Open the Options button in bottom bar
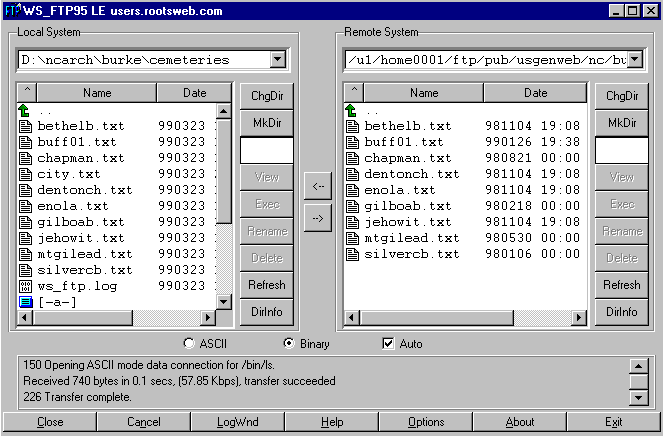This screenshot has height=436, width=663. coord(426,422)
